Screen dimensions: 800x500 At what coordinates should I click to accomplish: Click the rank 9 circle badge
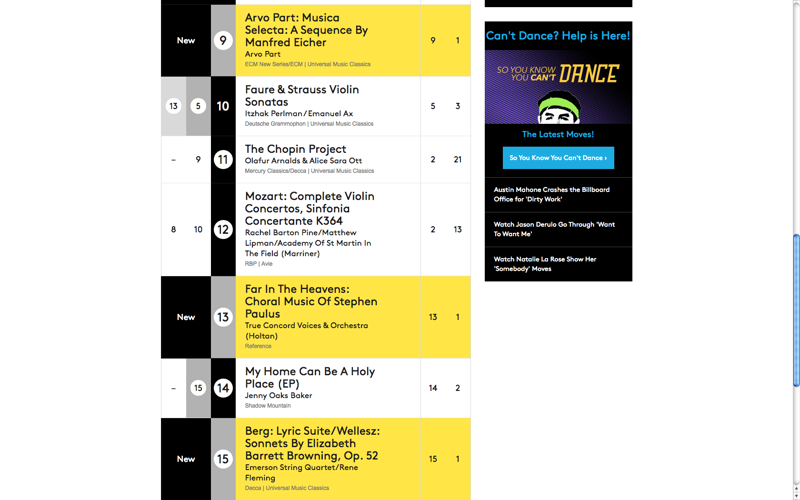tap(223, 40)
